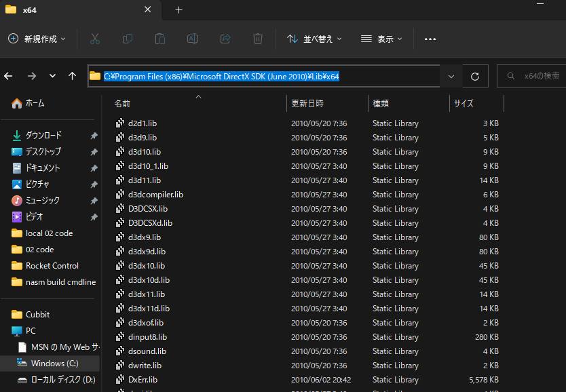Select the D3DCSXd.lib file

pos(150,223)
